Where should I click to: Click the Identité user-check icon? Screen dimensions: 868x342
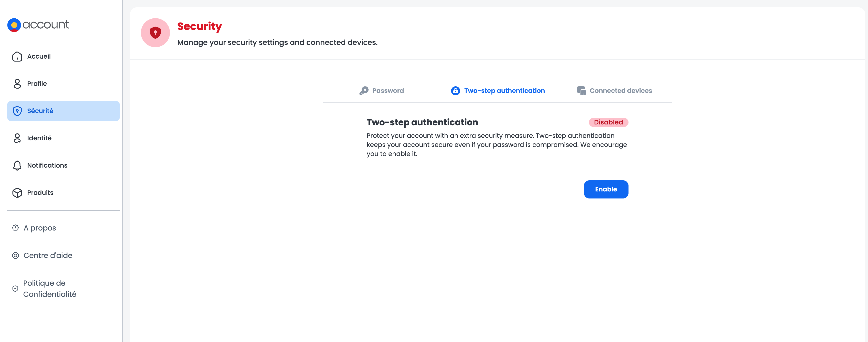click(x=17, y=138)
